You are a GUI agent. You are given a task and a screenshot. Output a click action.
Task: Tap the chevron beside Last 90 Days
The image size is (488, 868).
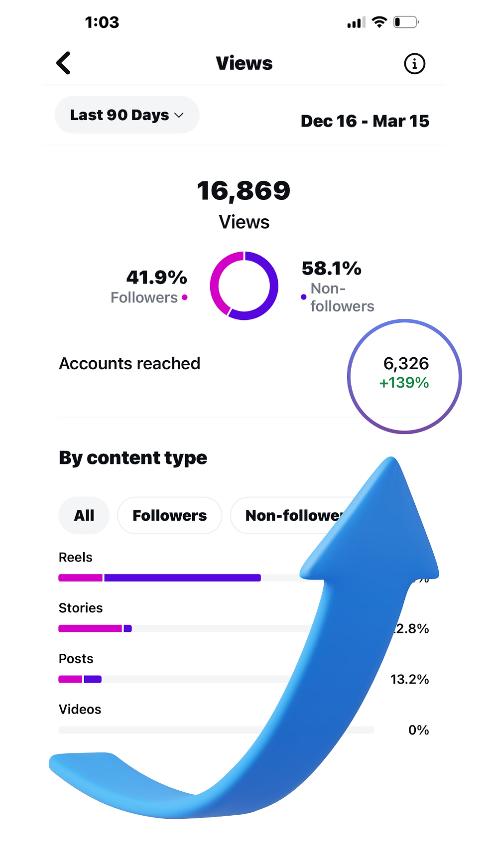[x=179, y=115]
